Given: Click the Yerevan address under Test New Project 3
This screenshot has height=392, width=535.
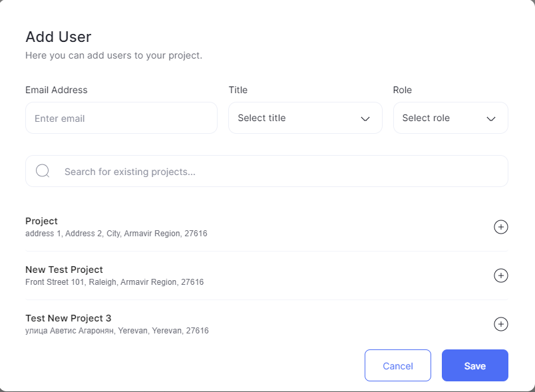Looking at the screenshot, I should point(117,331).
